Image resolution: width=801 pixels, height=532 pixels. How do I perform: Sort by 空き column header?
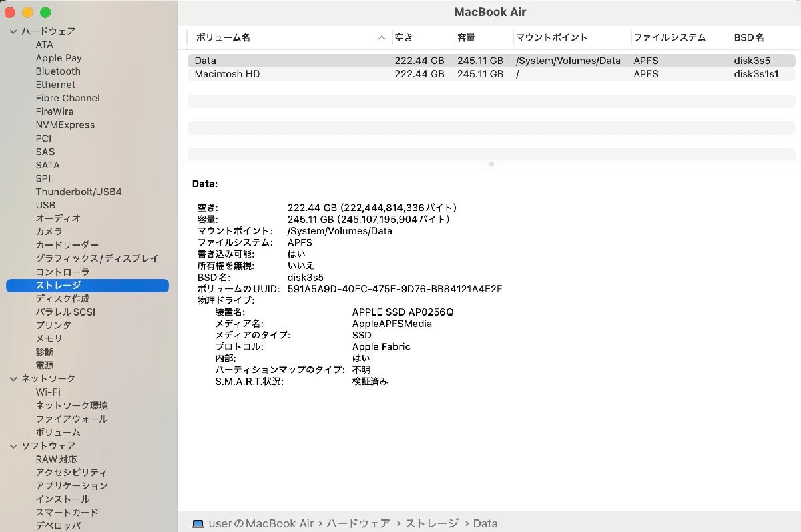click(404, 38)
